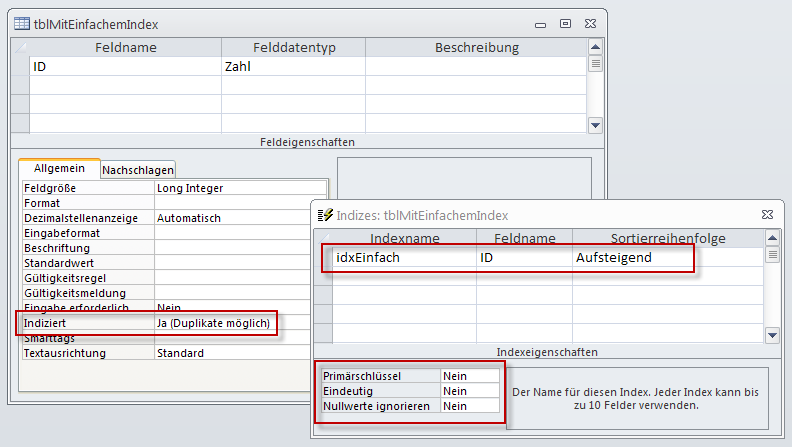
Task: Switch to the Nachschlagen tab
Action: pos(138,170)
